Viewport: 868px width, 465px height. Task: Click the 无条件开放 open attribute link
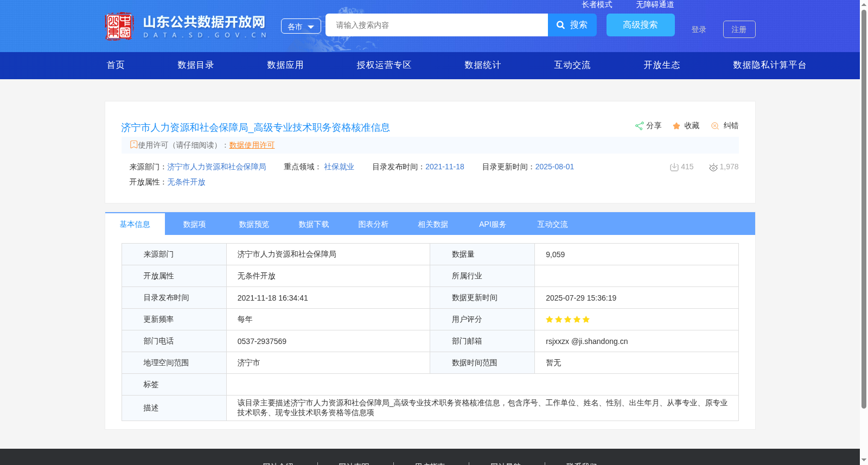(186, 182)
